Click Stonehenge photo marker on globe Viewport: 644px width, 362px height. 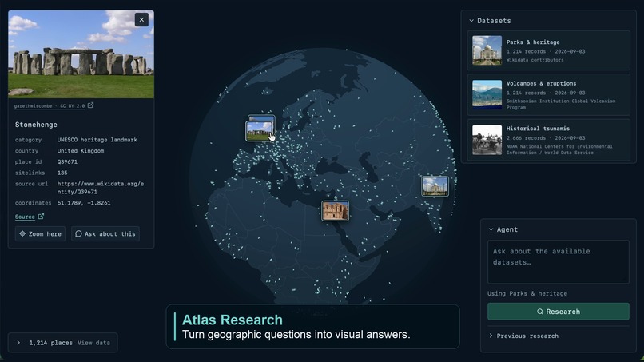(259, 132)
